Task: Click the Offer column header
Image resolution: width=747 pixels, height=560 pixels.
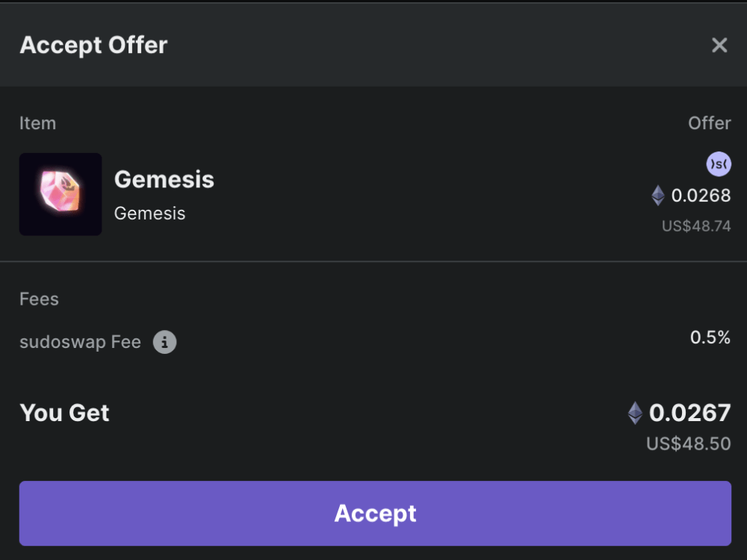Action: (709, 123)
